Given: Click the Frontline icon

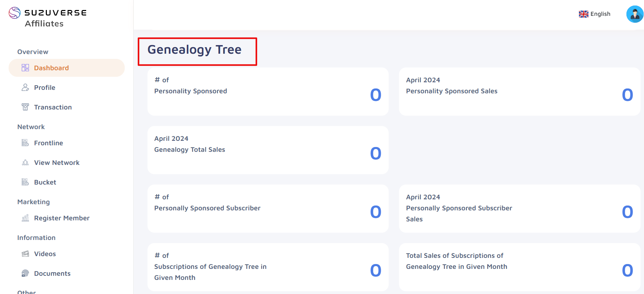Looking at the screenshot, I should pos(25,143).
